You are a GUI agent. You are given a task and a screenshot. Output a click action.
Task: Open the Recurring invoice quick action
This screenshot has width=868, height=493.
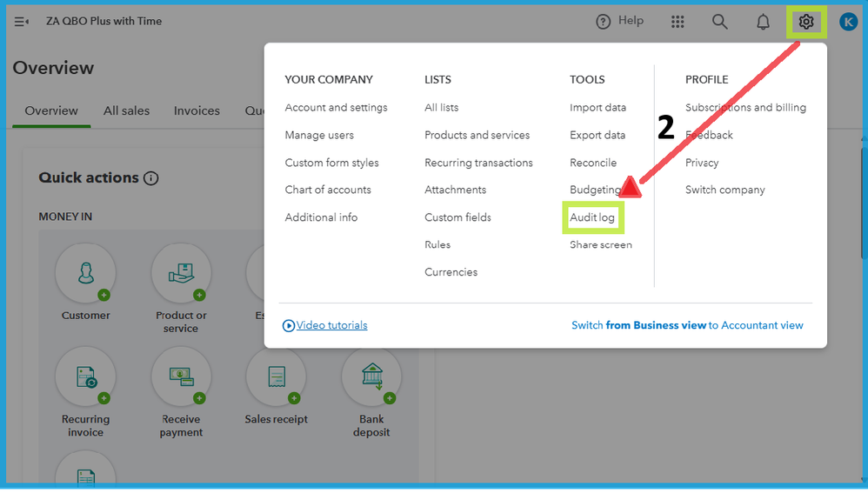point(85,376)
